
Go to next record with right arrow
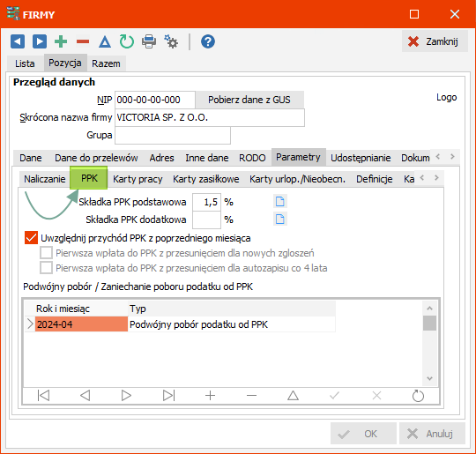(40, 41)
